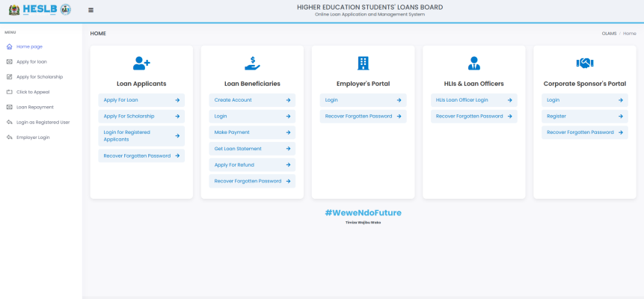This screenshot has width=644, height=299.
Task: Open Login in Corporate Sponsor's Portal
Action: click(553, 100)
